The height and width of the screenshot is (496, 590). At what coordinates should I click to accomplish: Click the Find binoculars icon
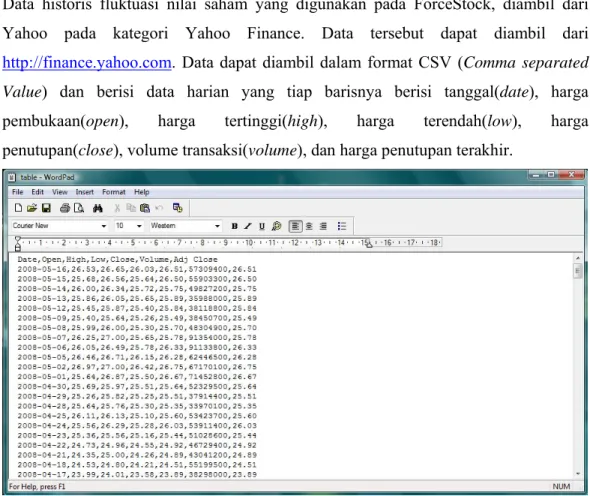pyautogui.click(x=98, y=208)
